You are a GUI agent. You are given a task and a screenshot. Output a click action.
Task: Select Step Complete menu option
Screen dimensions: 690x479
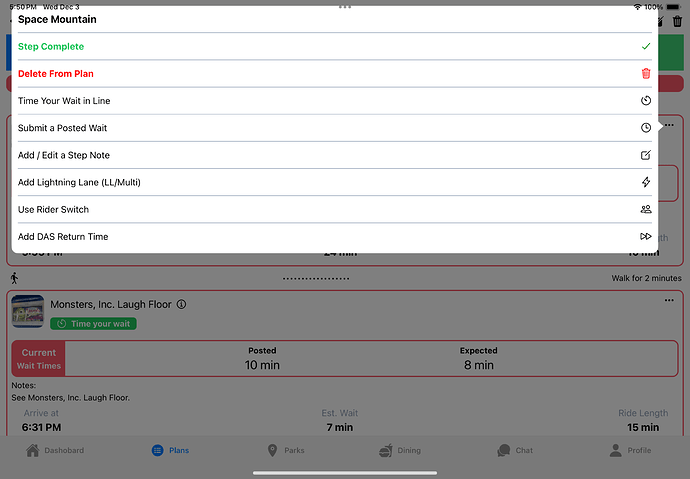pos(51,47)
